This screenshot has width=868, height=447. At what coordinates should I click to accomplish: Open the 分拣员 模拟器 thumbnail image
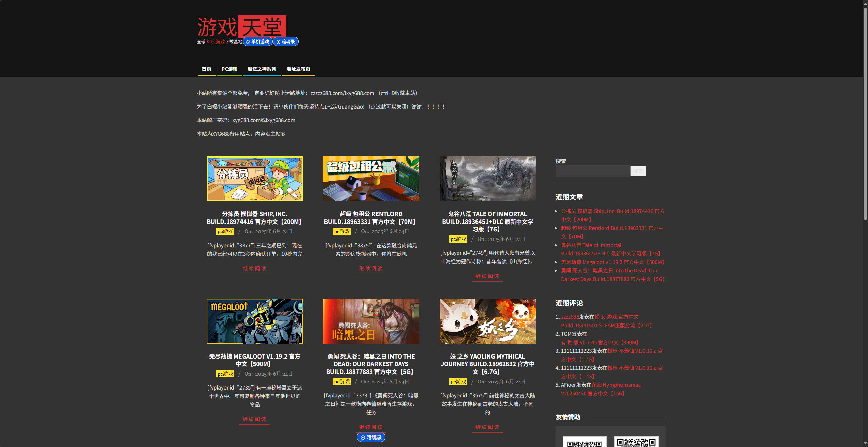[255, 179]
